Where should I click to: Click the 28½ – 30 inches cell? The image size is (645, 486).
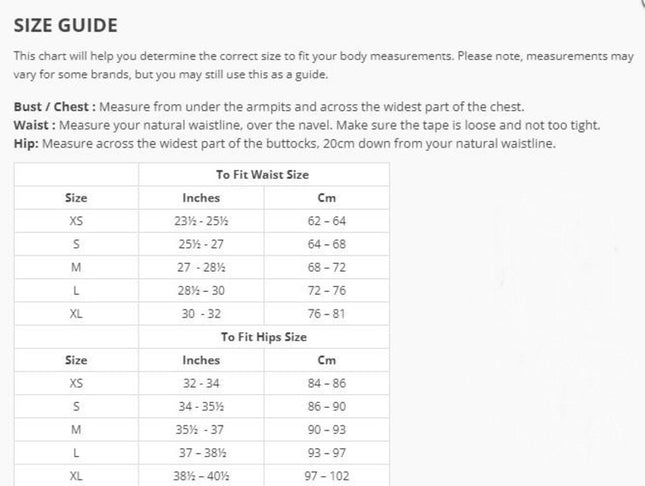[201, 291]
